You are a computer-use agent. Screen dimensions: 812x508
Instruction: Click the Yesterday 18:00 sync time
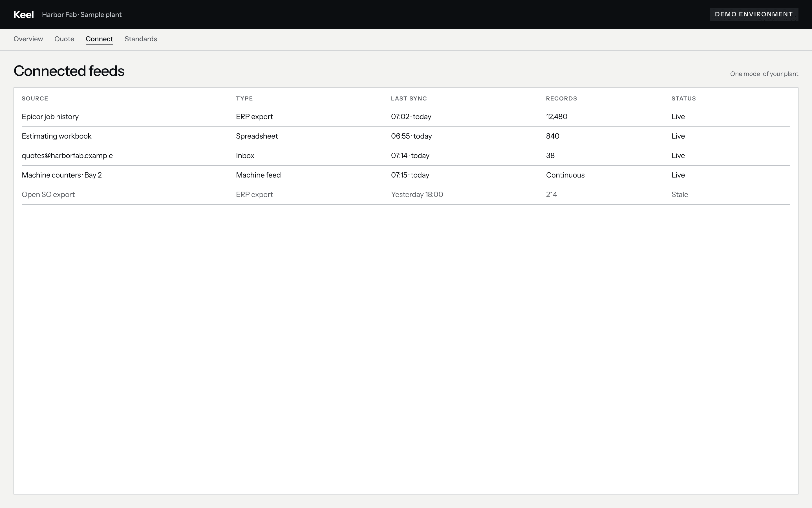pos(417,194)
